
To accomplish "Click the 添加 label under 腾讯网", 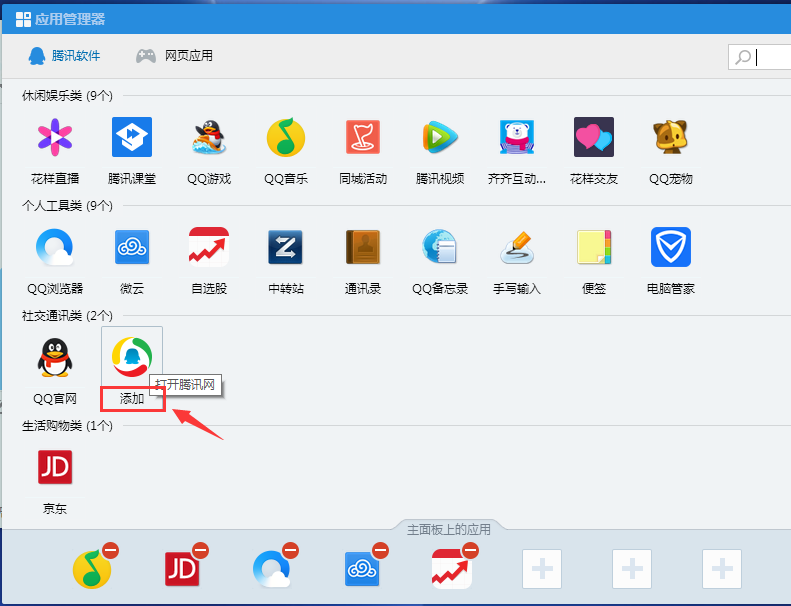I will coord(132,399).
